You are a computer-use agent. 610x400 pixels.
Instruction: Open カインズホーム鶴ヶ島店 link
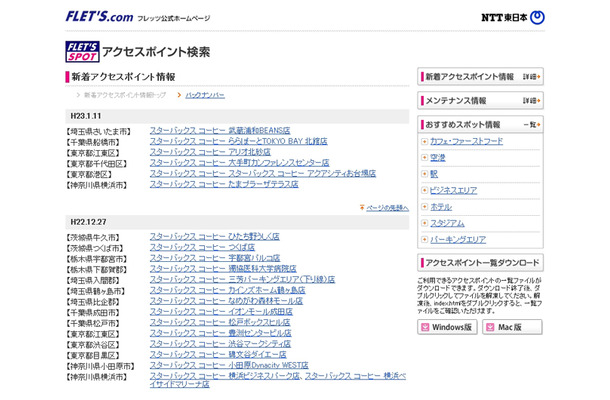(228, 290)
